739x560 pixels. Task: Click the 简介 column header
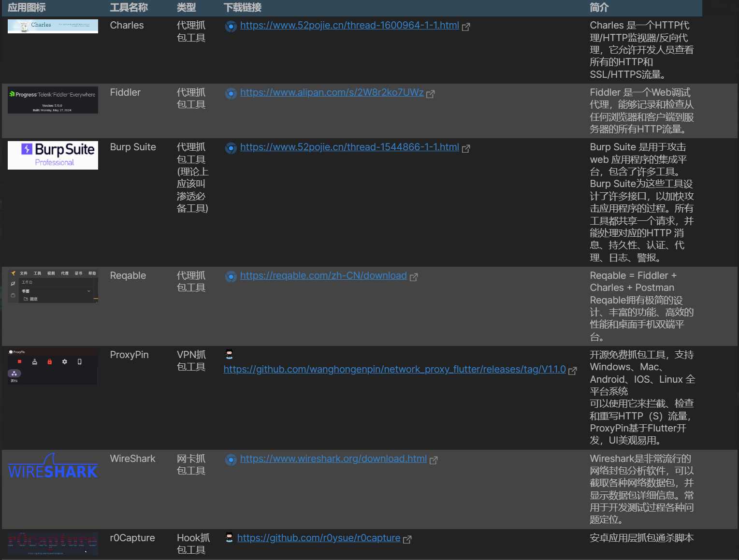[x=599, y=8]
